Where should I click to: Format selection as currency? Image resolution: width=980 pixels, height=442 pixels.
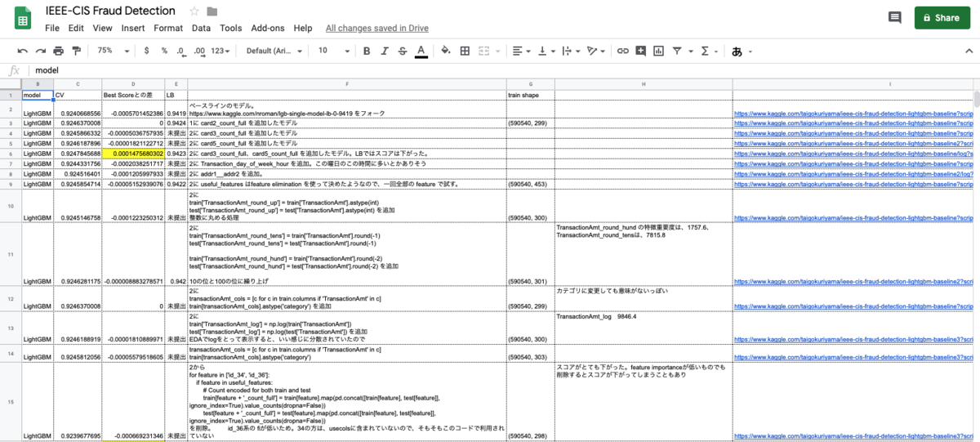pos(146,51)
